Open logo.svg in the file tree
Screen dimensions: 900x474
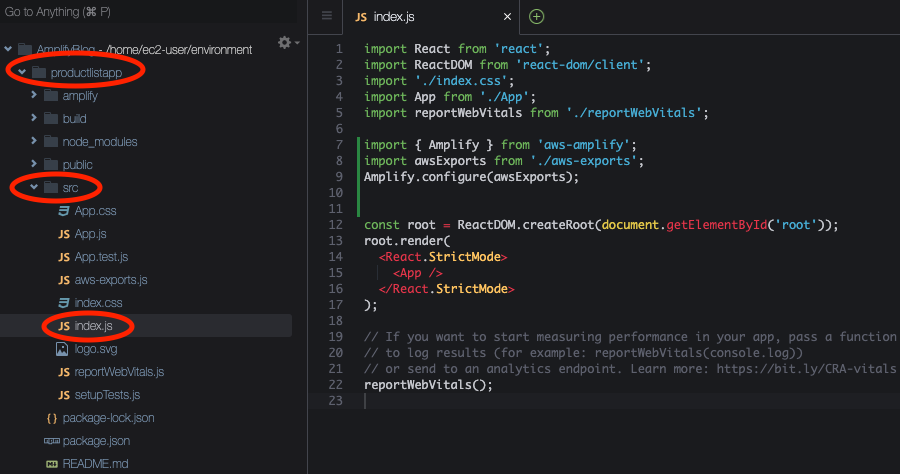(96, 348)
